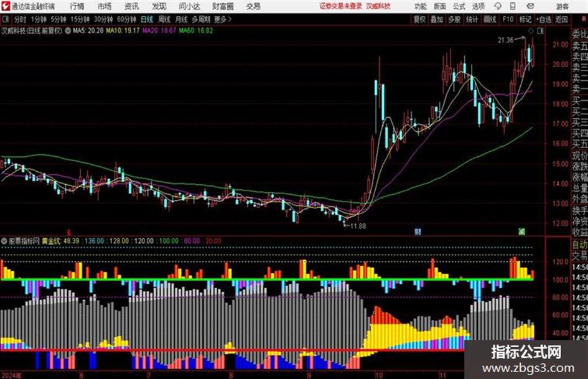This screenshot has width=588, height=379.
Task: Click the 21.00 price axis label
Action: pos(560,44)
